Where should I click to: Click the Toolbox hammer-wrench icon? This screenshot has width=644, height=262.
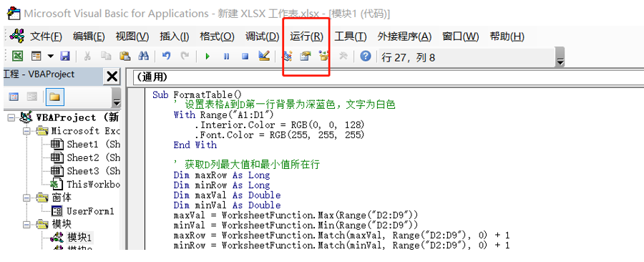343,57
